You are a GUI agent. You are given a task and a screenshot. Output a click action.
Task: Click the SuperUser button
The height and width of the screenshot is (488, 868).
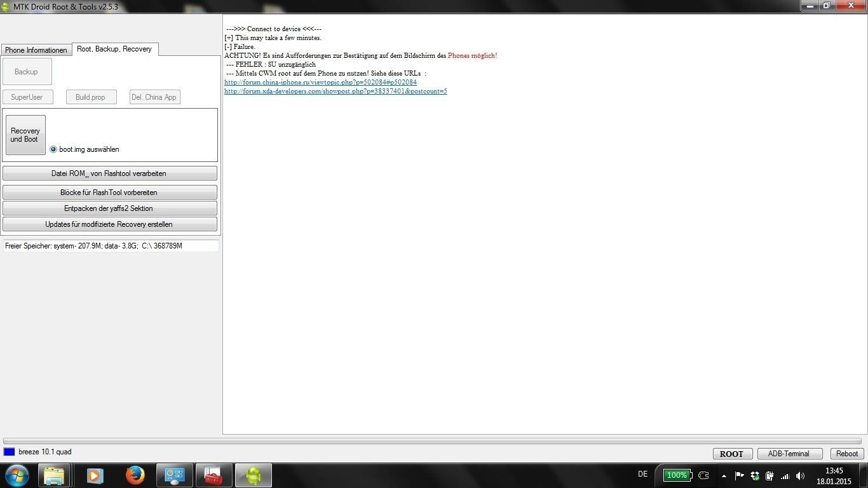pos(27,97)
